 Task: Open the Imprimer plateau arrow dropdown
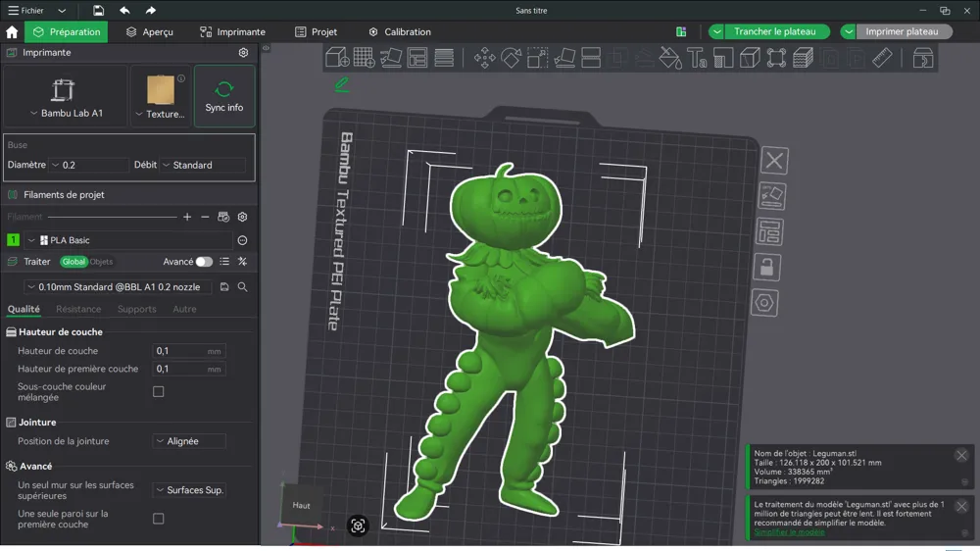(x=848, y=32)
